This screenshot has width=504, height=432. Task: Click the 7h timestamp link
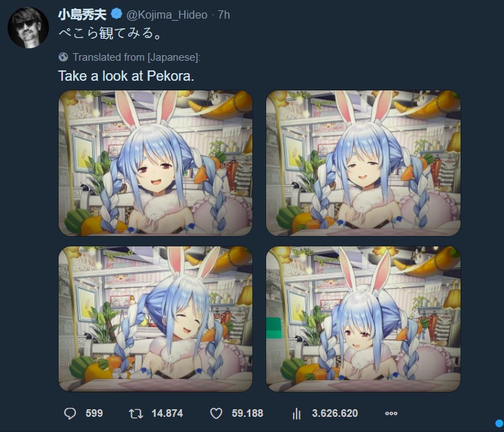click(223, 14)
